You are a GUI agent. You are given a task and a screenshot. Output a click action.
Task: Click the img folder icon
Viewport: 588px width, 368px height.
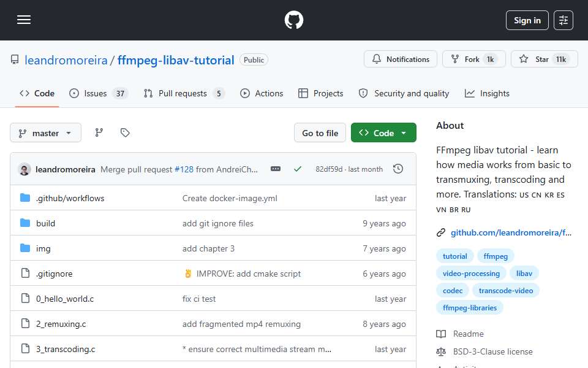point(25,248)
